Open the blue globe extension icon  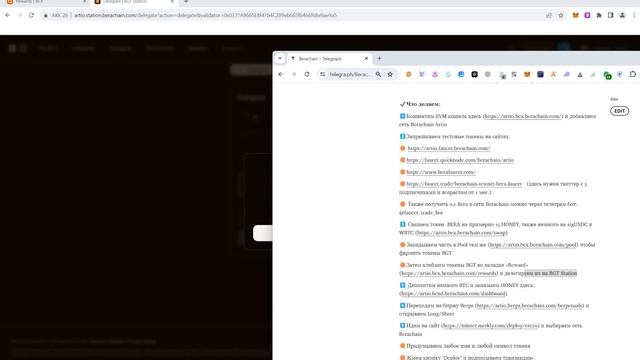[461, 74]
